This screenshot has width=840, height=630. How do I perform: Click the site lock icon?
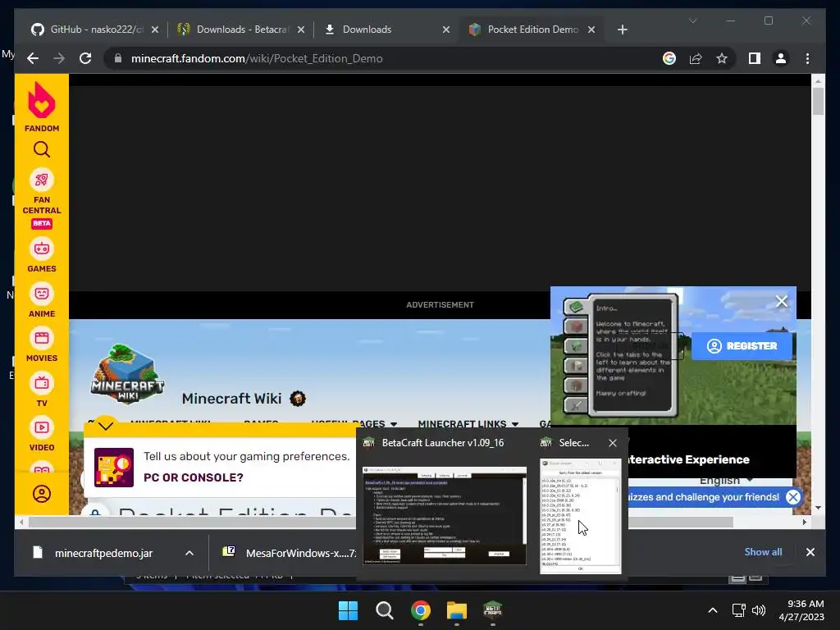(x=118, y=58)
